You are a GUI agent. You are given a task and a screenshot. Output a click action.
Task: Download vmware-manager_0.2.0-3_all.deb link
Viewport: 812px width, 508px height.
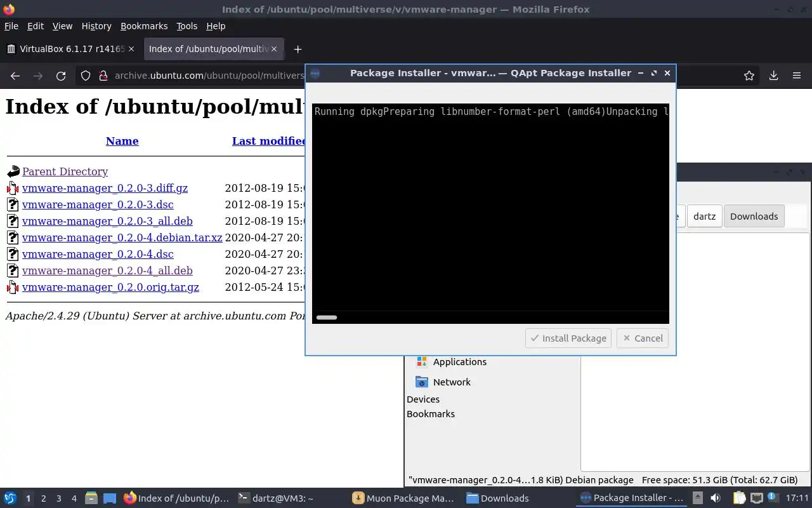(x=107, y=221)
